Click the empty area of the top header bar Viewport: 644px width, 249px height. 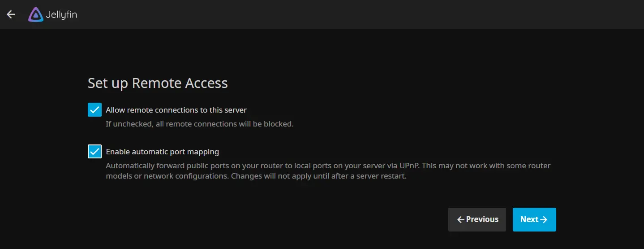pos(358,14)
